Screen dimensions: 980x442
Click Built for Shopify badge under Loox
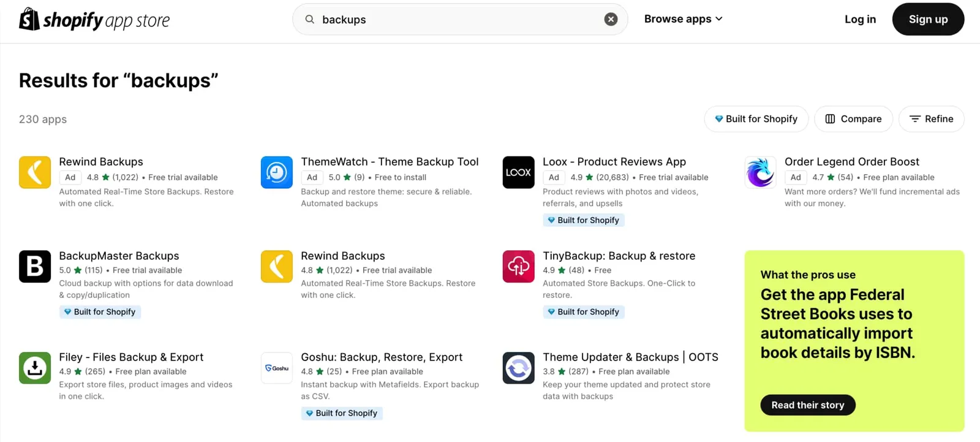(583, 220)
